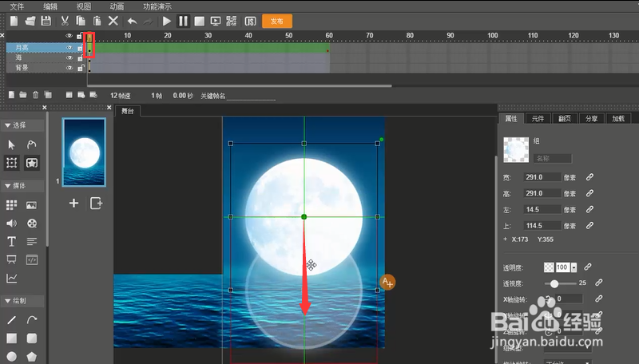Click the orange 发布 publish button
Viewport: 639px width, 364px height.
coord(277,22)
